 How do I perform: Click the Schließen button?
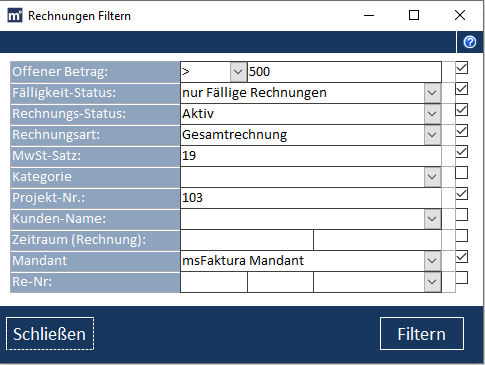coord(50,334)
